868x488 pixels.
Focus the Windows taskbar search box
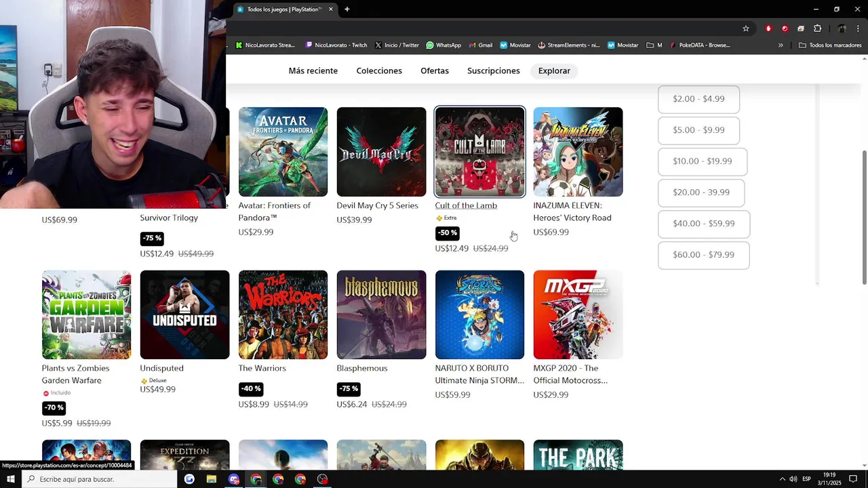click(100, 479)
